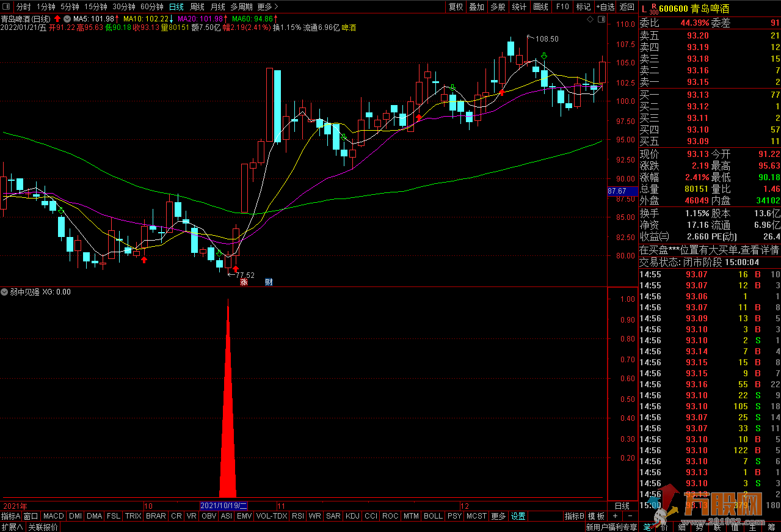Switch indicator to VOL-TDX
Viewport: 781px width, 532px height.
pos(272,516)
